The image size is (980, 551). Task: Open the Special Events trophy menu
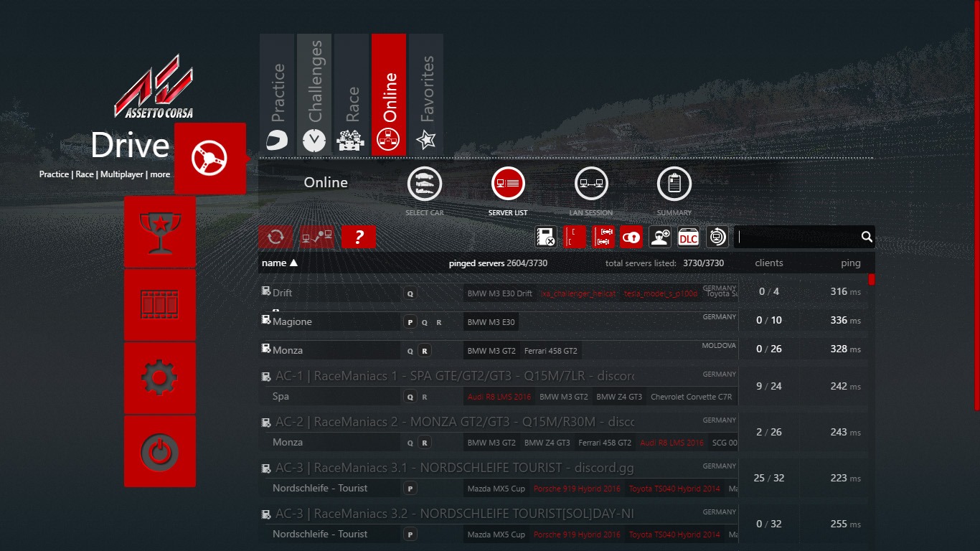160,232
